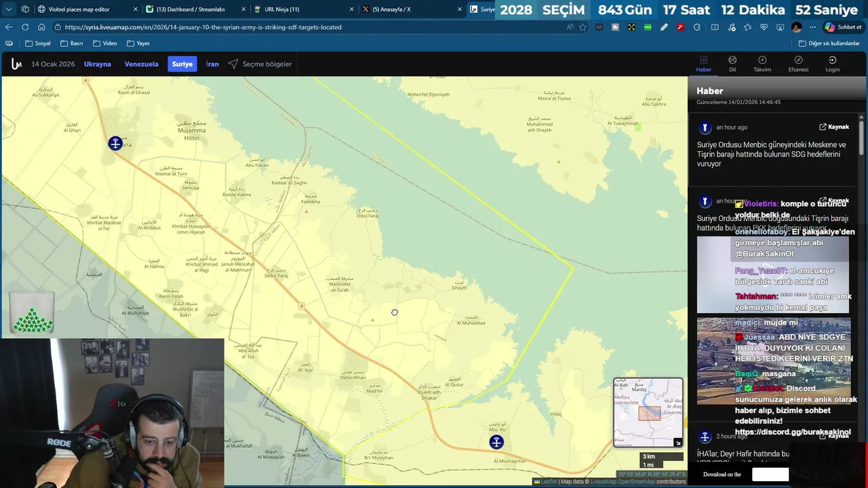Image resolution: width=868 pixels, height=488 pixels.
Task: Open the Yayın bookmarks folder
Action: (138, 43)
